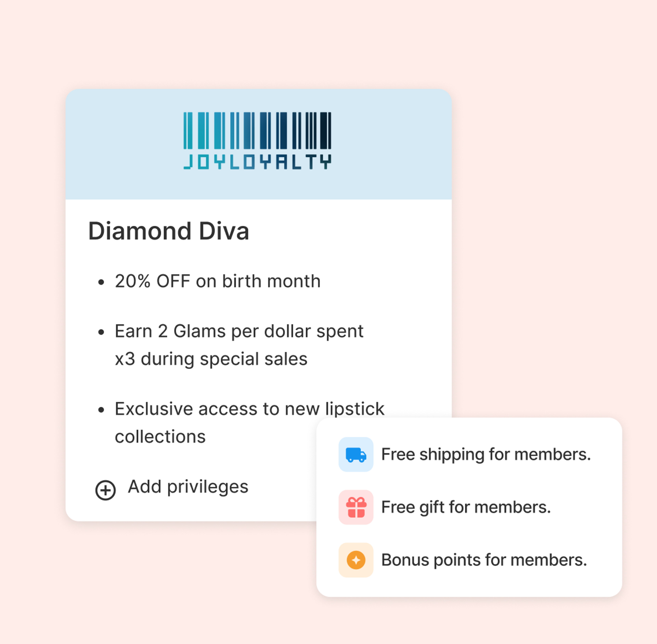Click the bullet dot before Exclusive access
657x644 pixels.
(101, 410)
